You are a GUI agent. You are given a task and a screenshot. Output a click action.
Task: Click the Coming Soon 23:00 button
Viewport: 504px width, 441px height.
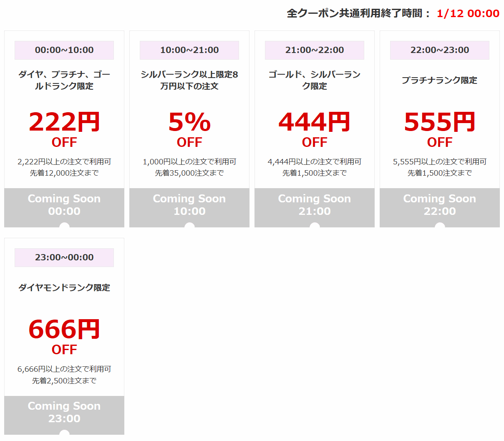tap(64, 415)
